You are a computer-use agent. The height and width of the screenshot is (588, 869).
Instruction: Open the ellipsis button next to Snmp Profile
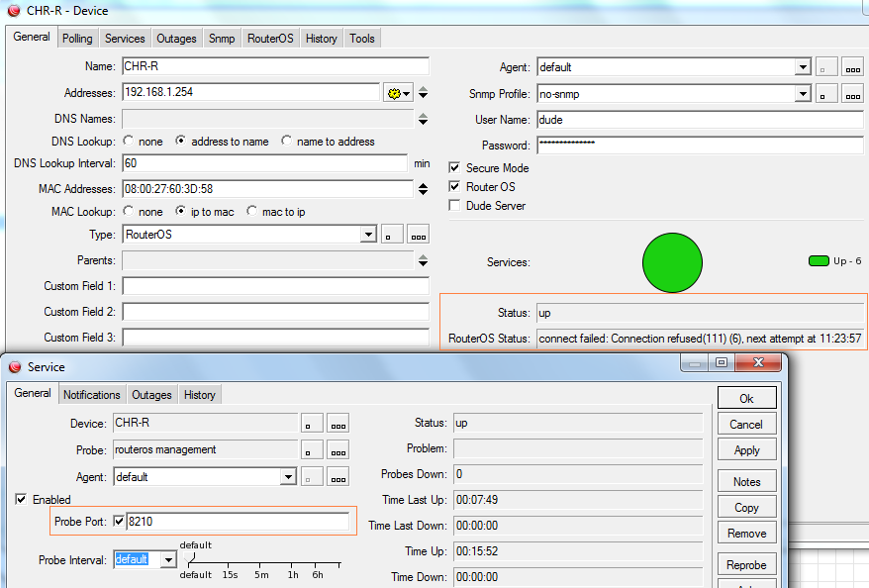(x=852, y=94)
